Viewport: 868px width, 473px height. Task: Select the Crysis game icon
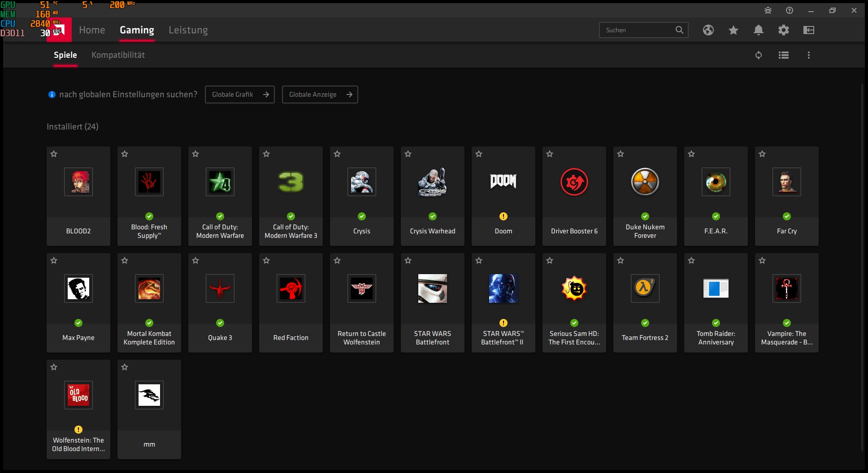point(362,182)
